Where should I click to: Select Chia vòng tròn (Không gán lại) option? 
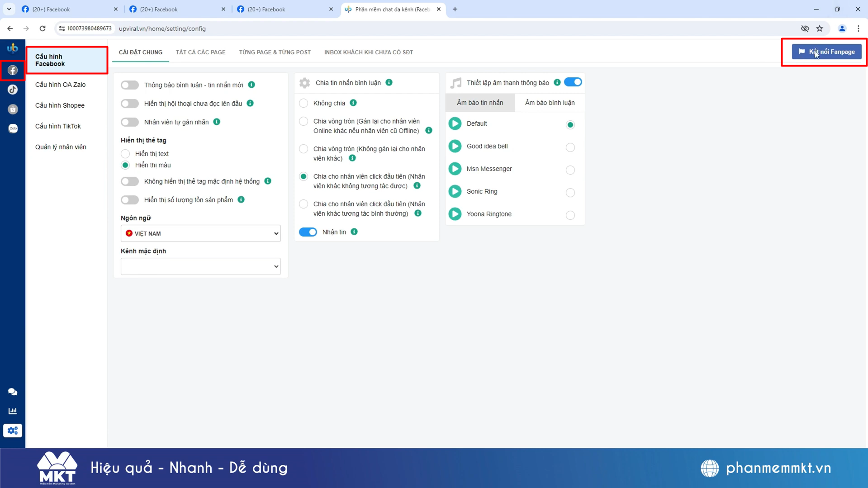304,149
